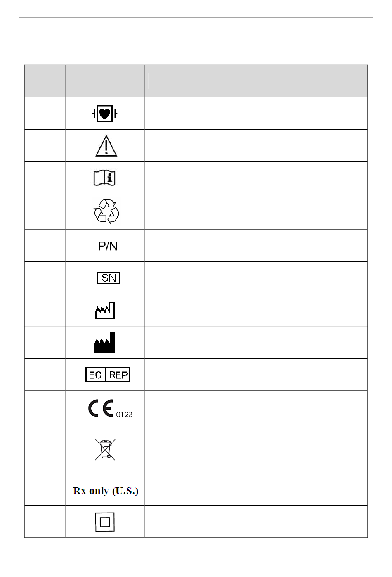Click the CE 0123 conformity mark
Image resolution: width=392 pixels, height=577 pixels.
pyautogui.click(x=109, y=409)
